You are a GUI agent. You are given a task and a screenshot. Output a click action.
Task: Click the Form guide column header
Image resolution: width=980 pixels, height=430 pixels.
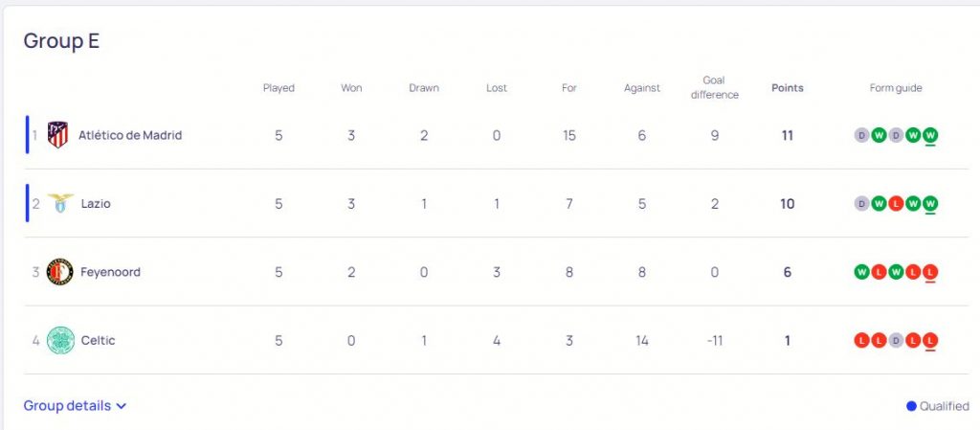[x=896, y=88]
